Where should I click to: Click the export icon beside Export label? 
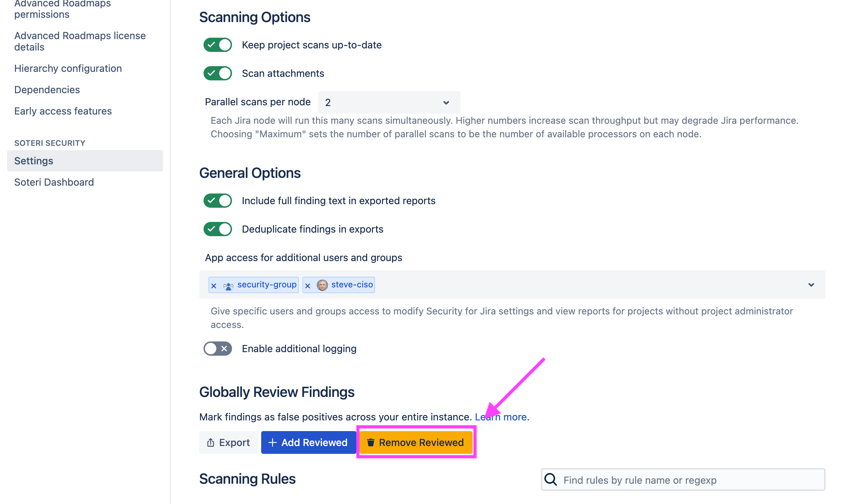[210, 442]
